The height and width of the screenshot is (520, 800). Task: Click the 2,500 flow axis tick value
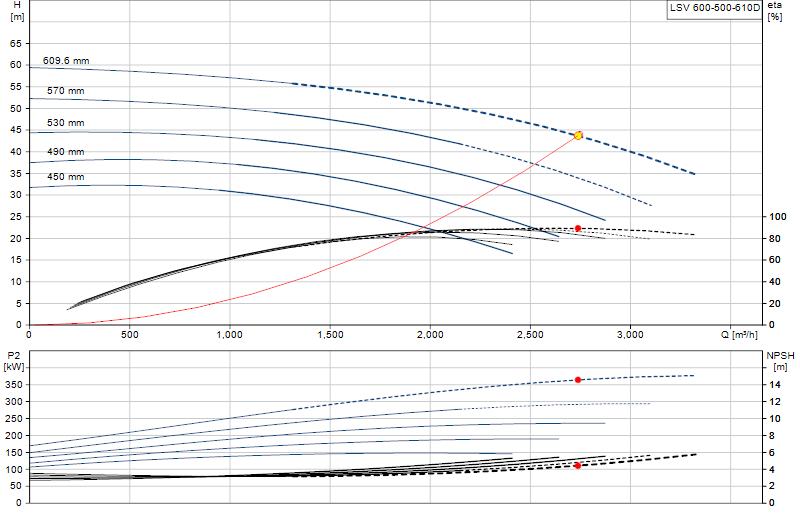click(x=530, y=335)
